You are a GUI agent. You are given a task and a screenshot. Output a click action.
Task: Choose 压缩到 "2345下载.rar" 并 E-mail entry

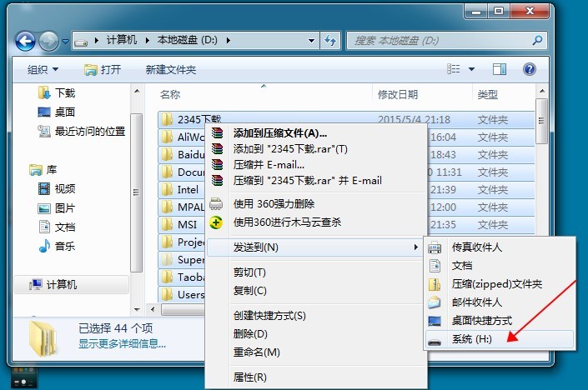(317, 181)
